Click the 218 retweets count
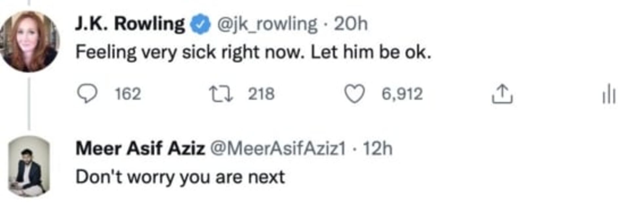This screenshot has height=203, width=644. click(x=261, y=94)
